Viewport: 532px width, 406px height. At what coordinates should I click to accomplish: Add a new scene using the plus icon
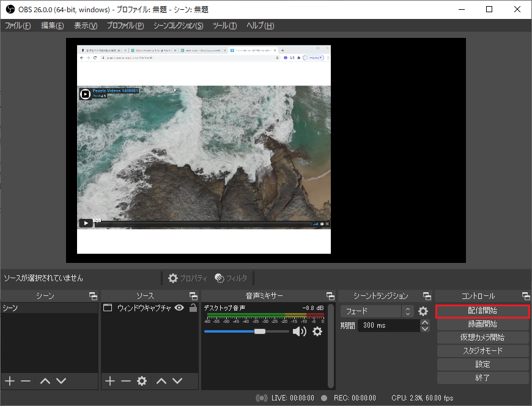(10, 381)
